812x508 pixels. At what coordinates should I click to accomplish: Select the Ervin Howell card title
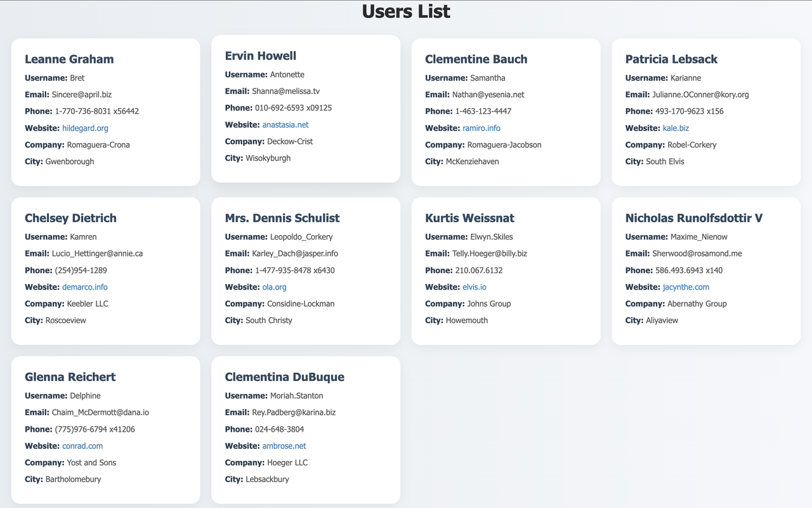click(x=261, y=56)
